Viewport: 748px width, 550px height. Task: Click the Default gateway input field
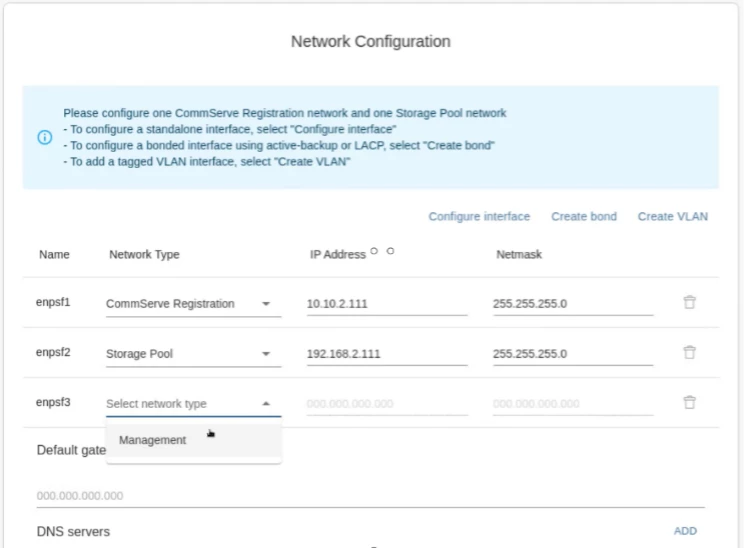(x=370, y=496)
